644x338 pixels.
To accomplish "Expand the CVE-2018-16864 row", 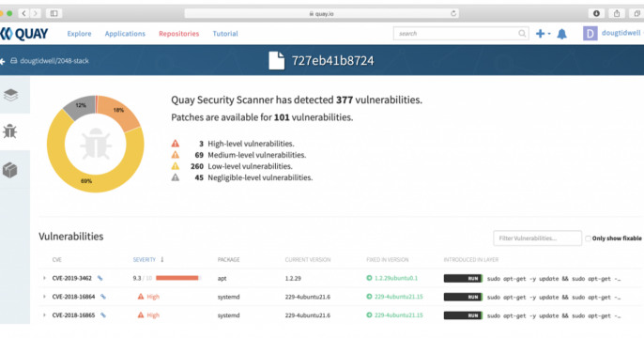I will (44, 297).
